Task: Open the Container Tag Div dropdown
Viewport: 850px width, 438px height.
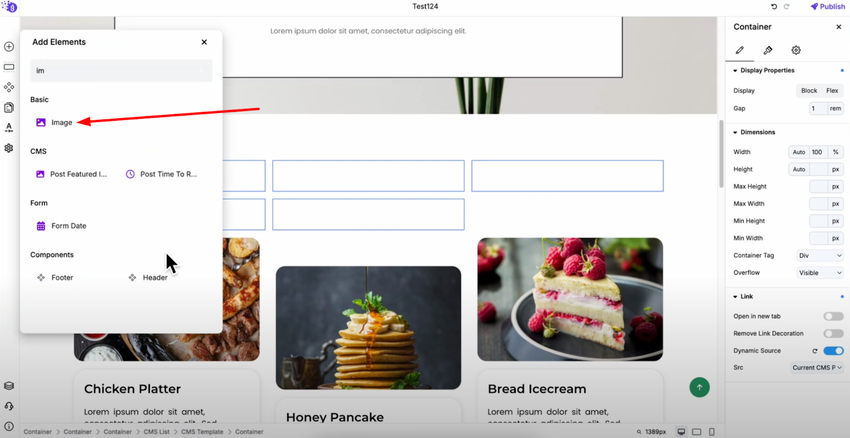Action: [x=820, y=255]
